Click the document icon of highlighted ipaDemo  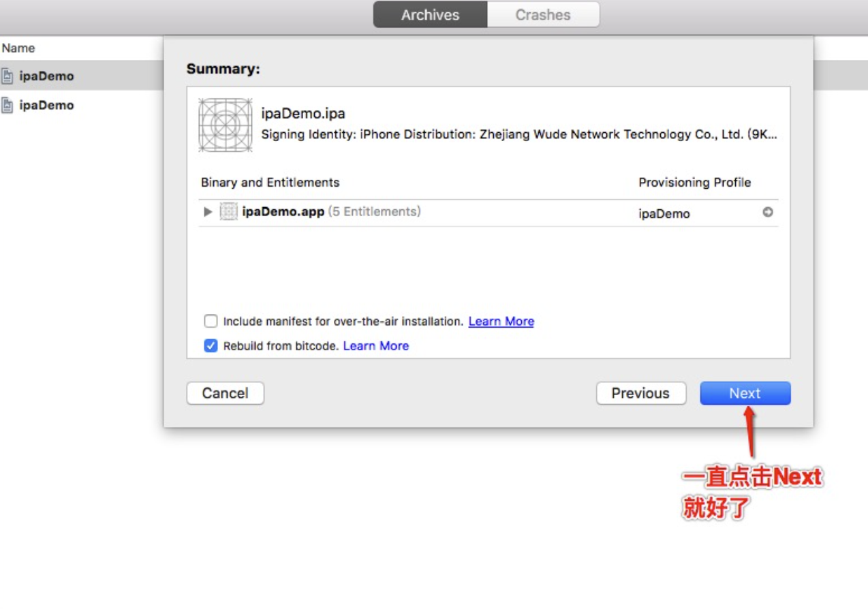click(7, 76)
